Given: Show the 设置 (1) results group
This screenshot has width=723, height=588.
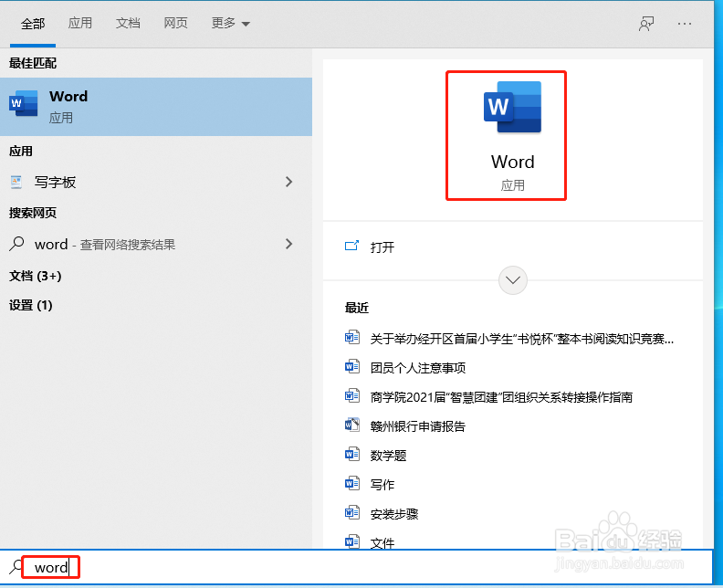Looking at the screenshot, I should pos(31,305).
